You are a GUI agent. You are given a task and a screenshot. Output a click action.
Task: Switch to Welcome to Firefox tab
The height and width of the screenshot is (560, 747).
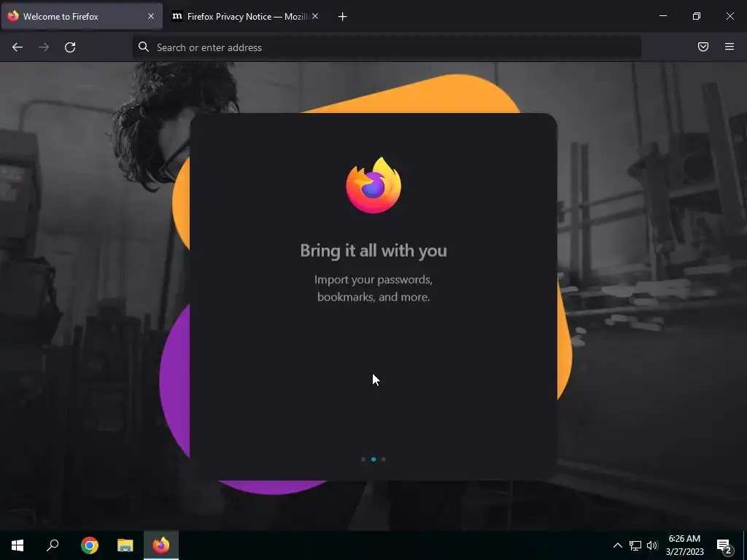point(82,16)
